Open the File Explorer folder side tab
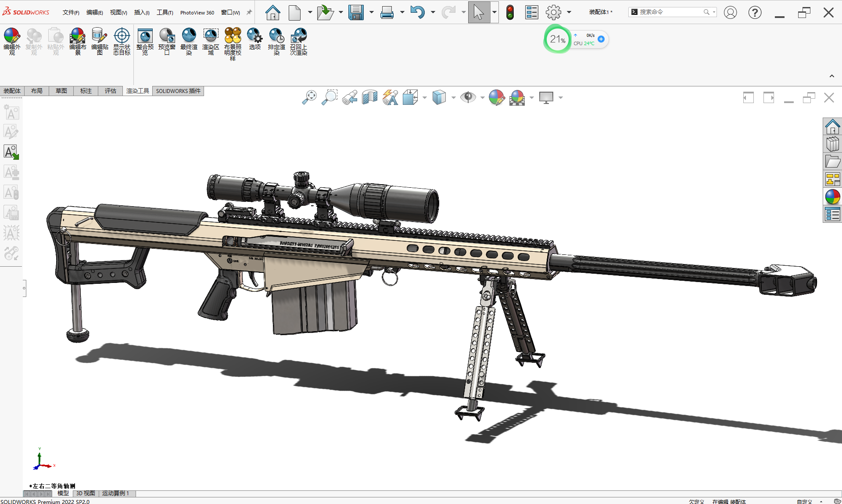Image resolution: width=842 pixels, height=504 pixels. 832,162
